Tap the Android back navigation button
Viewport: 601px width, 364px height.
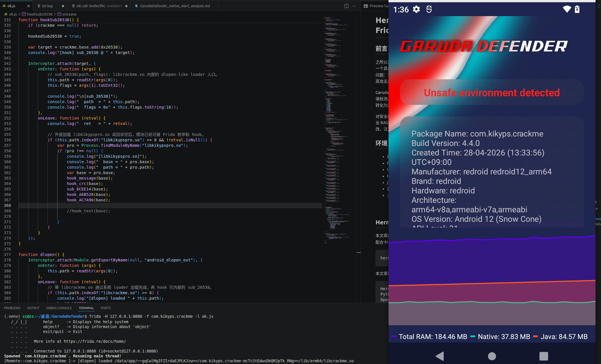tap(440, 356)
